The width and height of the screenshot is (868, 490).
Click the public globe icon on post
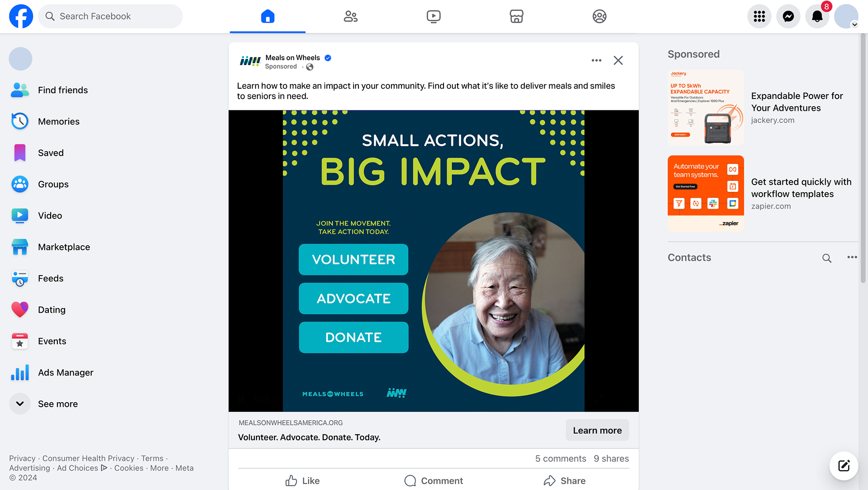click(x=310, y=67)
